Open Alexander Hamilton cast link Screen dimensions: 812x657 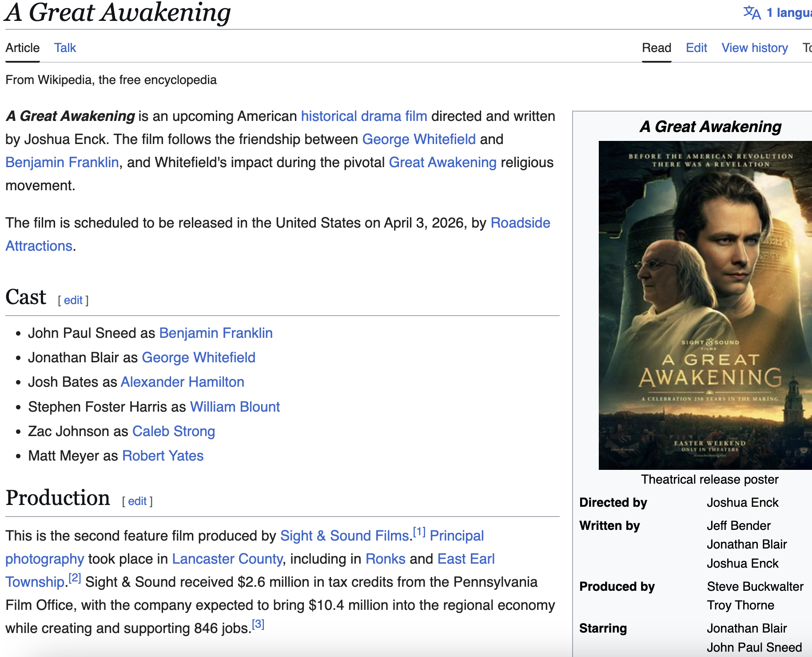[x=182, y=382]
